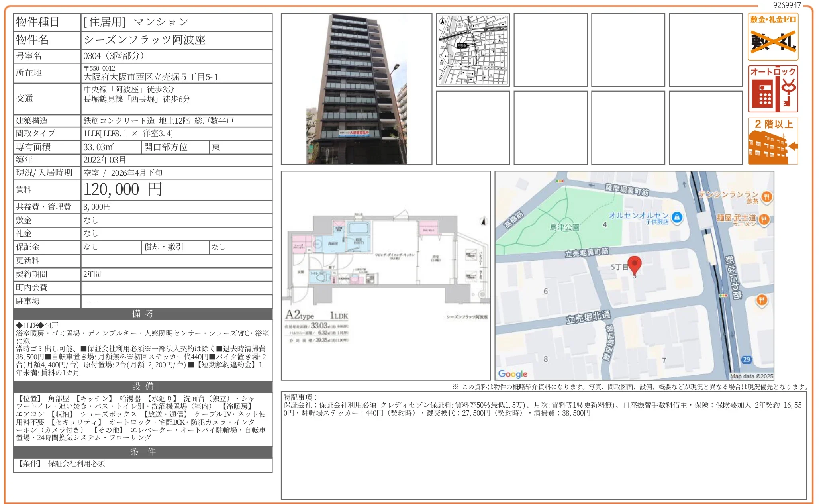Image resolution: width=819 pixels, height=504 pixels.
Task: Click the route 29 road marker
Action: click(x=747, y=360)
